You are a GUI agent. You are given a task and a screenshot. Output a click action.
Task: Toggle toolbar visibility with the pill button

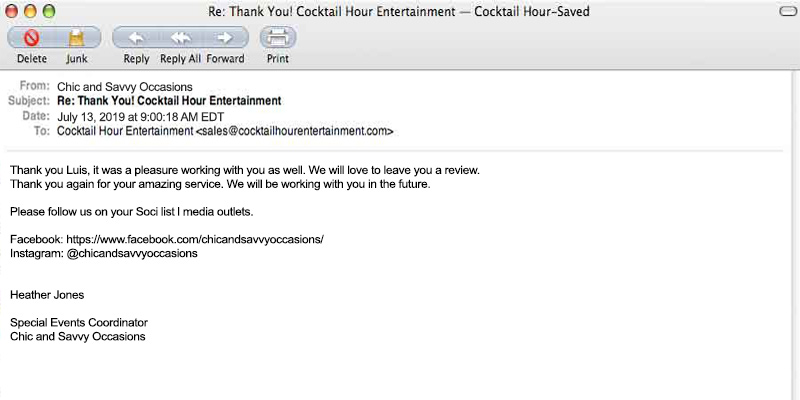pyautogui.click(x=787, y=11)
